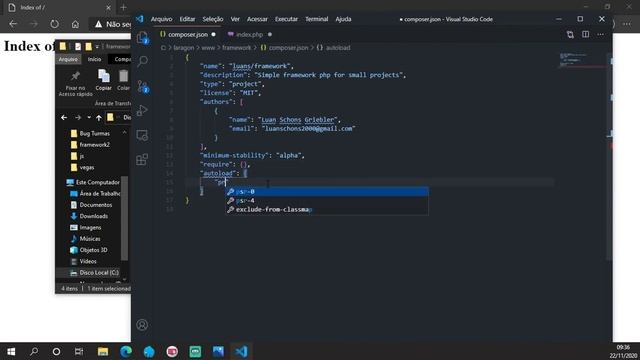640x360 pixels.
Task: Open the Run and Debug view
Action: [x=142, y=110]
